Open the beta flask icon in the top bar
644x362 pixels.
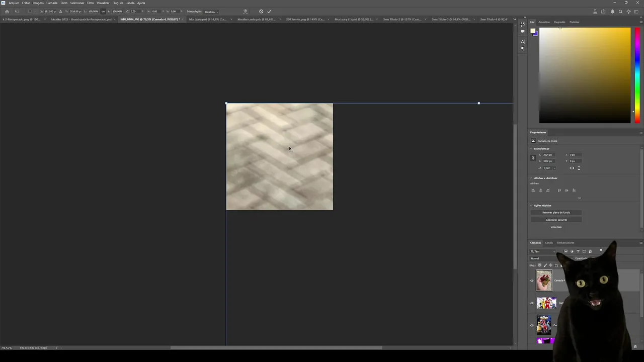tap(595, 12)
